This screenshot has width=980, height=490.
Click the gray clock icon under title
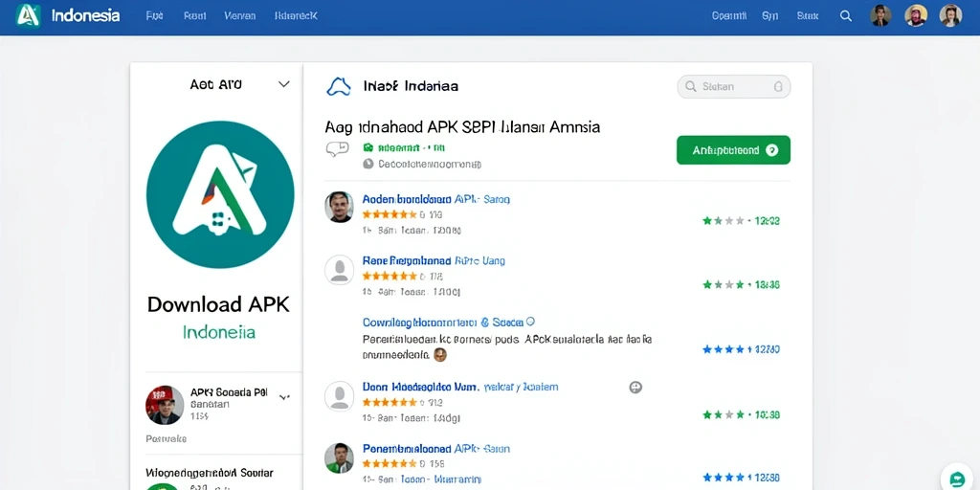click(x=368, y=164)
